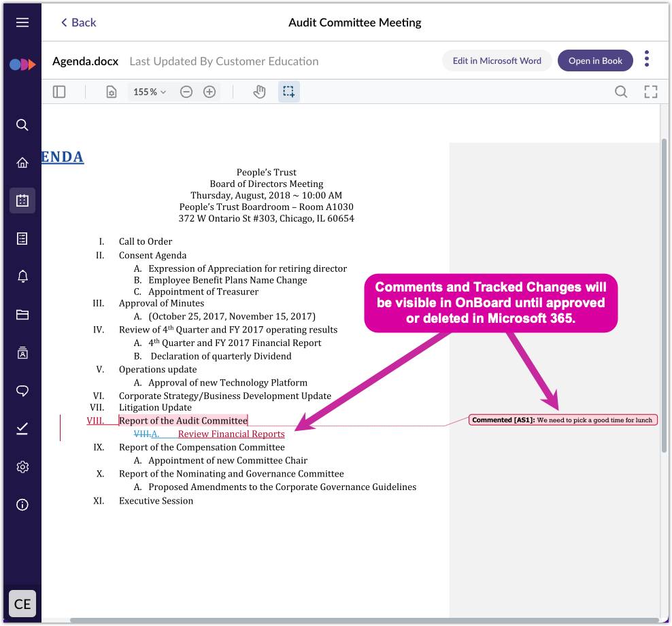Open the Tasks checkmark sidebar icon
Screen dimensions: 672x626
22,429
